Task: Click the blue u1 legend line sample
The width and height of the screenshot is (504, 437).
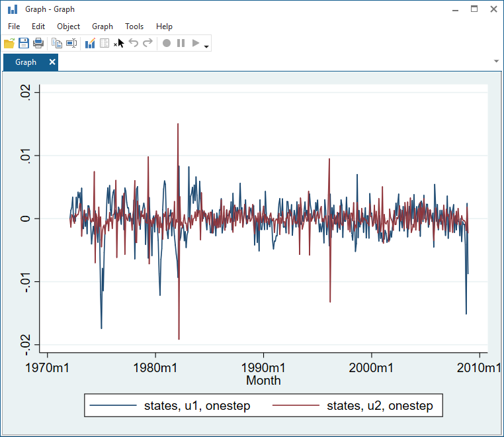Action: (x=113, y=405)
